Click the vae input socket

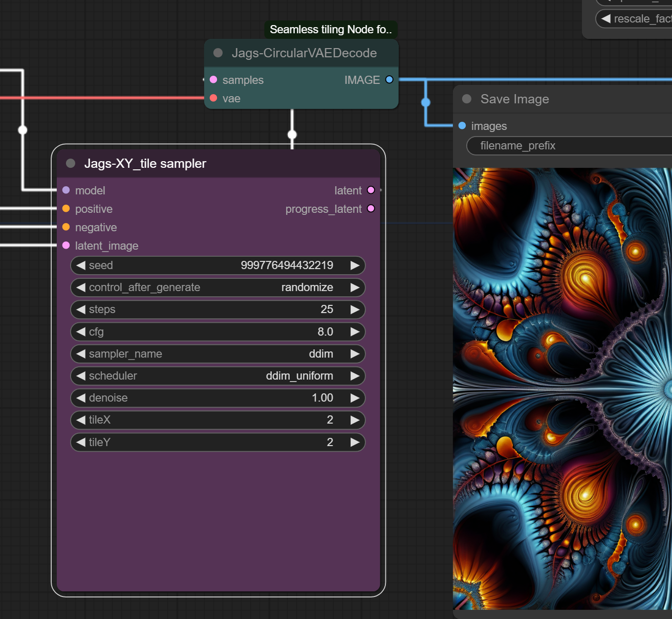click(213, 98)
